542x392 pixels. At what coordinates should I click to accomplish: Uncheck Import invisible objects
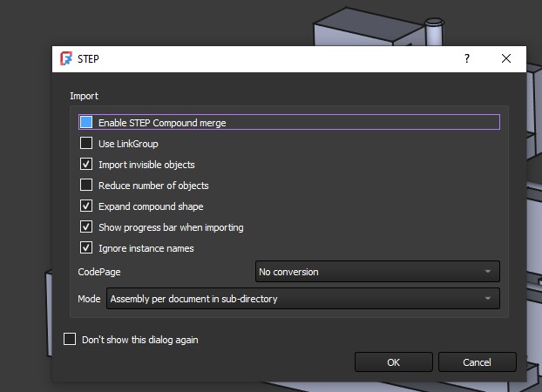86,165
